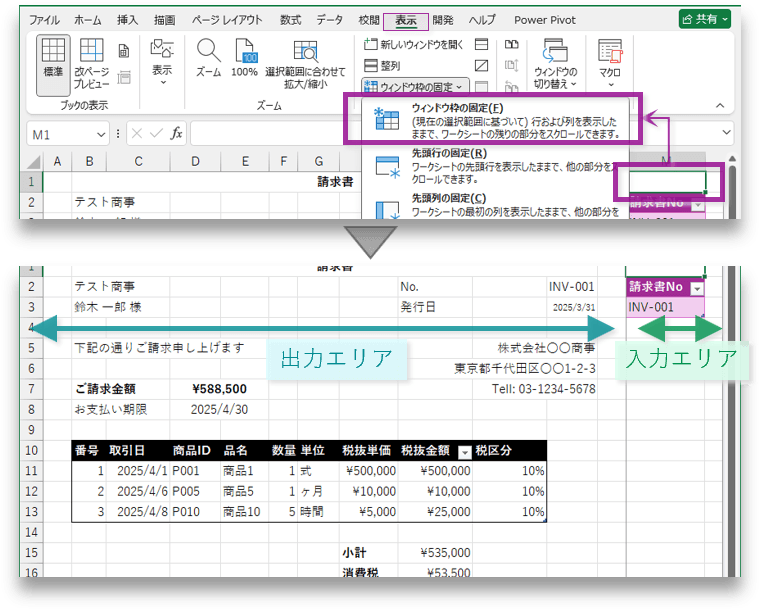The height and width of the screenshot is (610, 761).
Task: Click the select-all corner triangle
Action: [33, 162]
